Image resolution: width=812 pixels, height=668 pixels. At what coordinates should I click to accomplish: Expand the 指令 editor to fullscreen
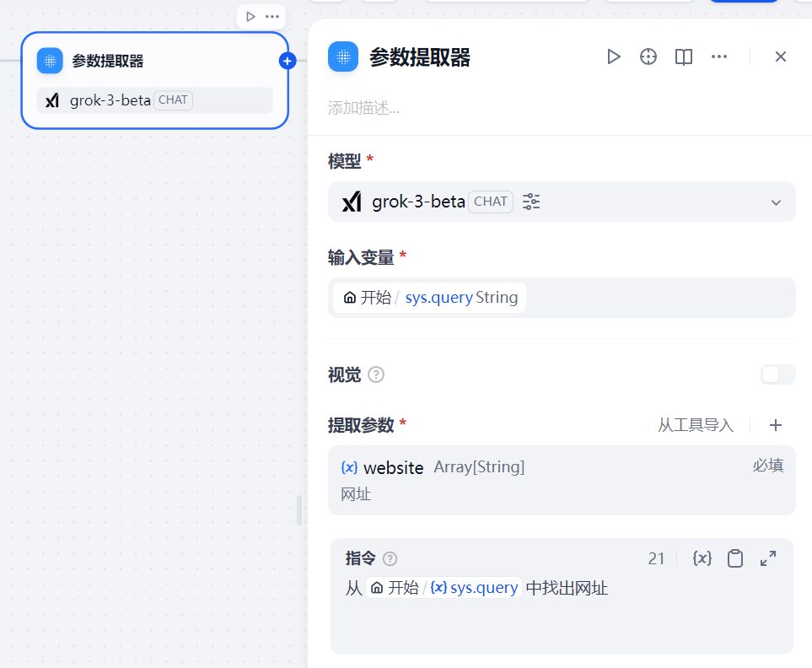click(x=767, y=558)
